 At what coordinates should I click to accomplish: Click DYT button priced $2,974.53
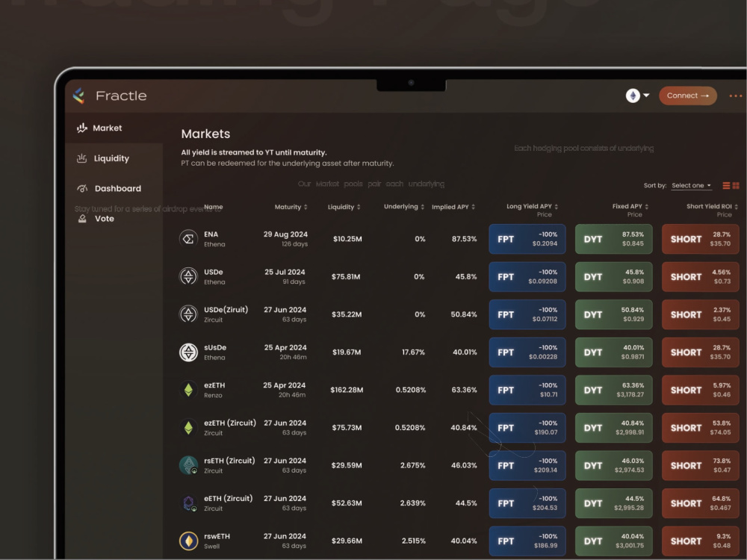[x=613, y=465]
